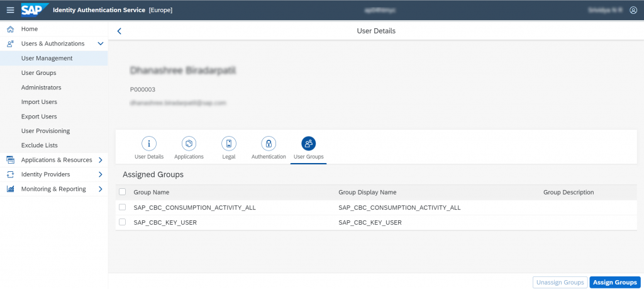Switch to the User Details tab label

[x=149, y=157]
